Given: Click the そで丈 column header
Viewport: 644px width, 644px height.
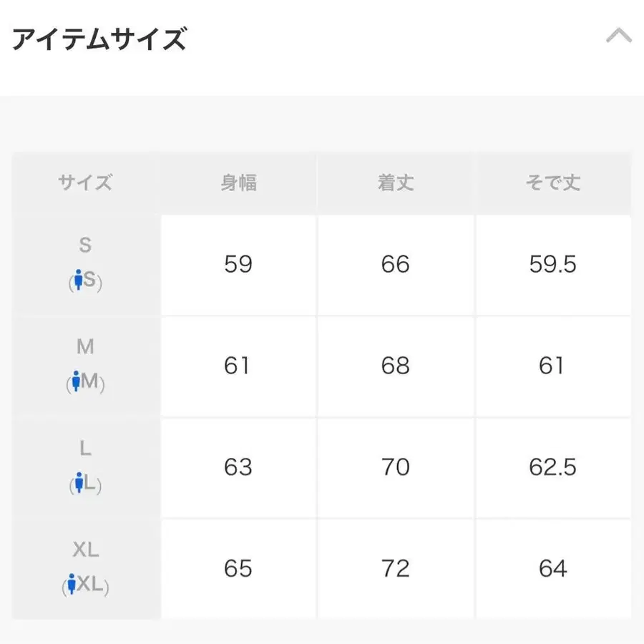Looking at the screenshot, I should click(x=555, y=183).
